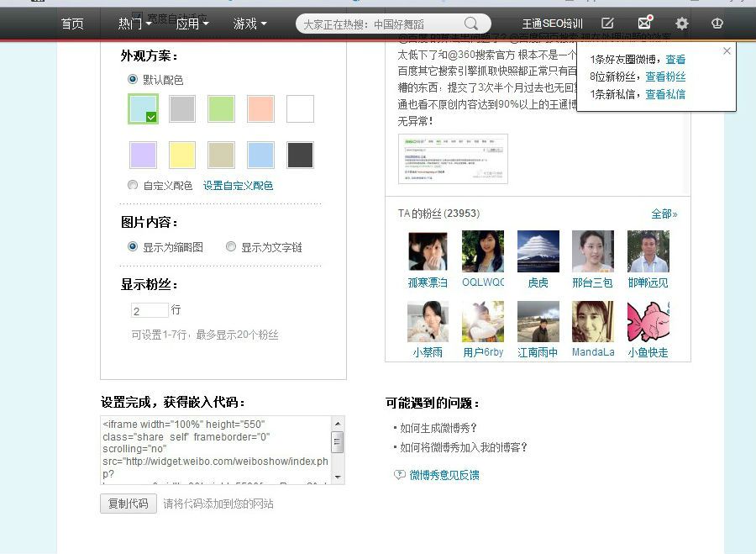Open the 王通SEO培训 profile menu item
This screenshot has width=756, height=554.
tap(552, 24)
